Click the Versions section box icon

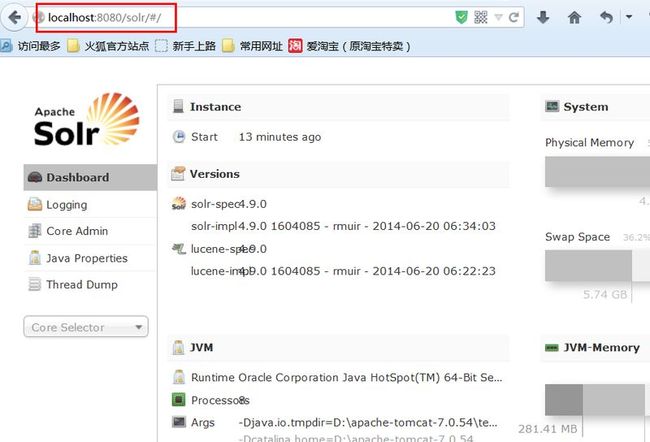coord(178,173)
